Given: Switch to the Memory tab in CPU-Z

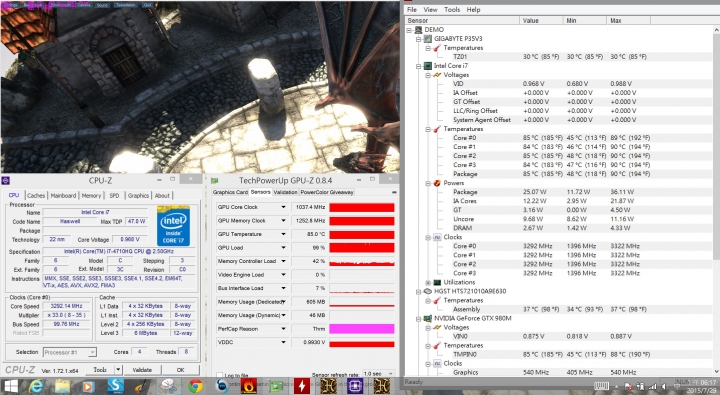Looking at the screenshot, I should [91, 196].
